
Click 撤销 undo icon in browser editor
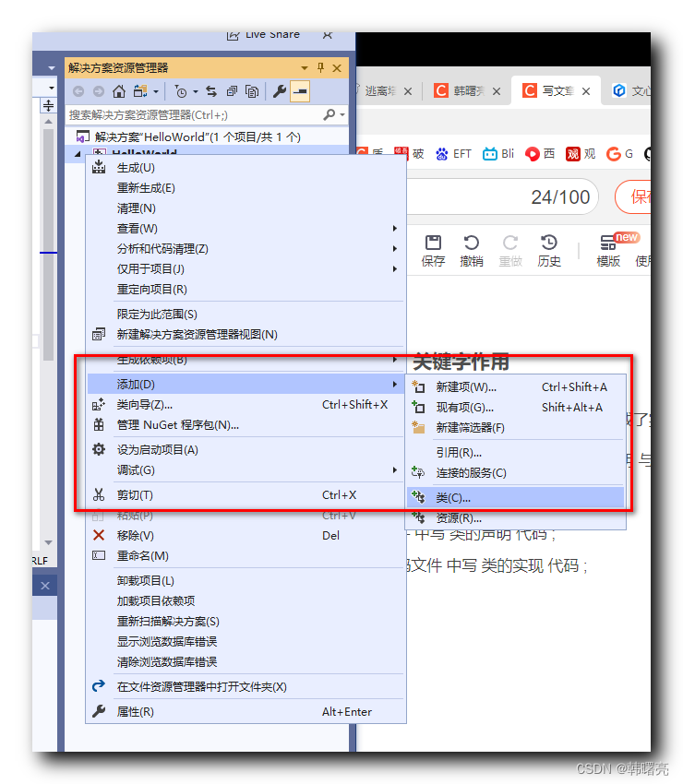[x=472, y=251]
